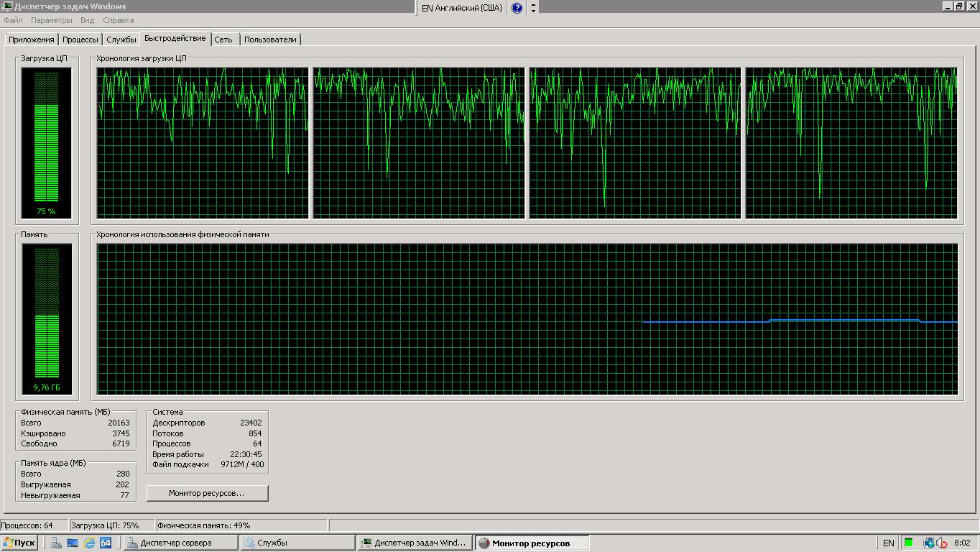Click the third CPU core history graph

click(635, 142)
